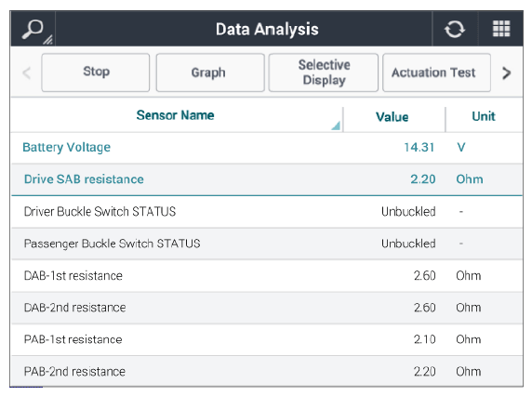
Task: Select the Drive SAB resistance row
Action: 267,179
